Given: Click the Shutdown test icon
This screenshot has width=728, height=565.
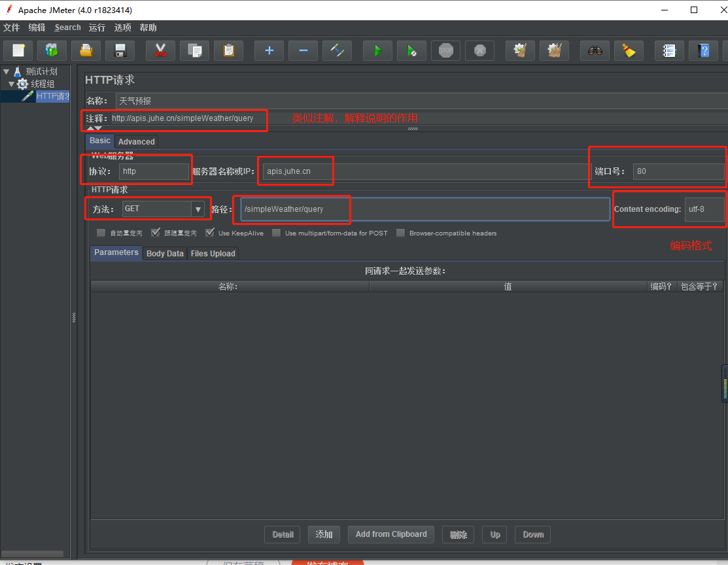Looking at the screenshot, I should click(480, 50).
